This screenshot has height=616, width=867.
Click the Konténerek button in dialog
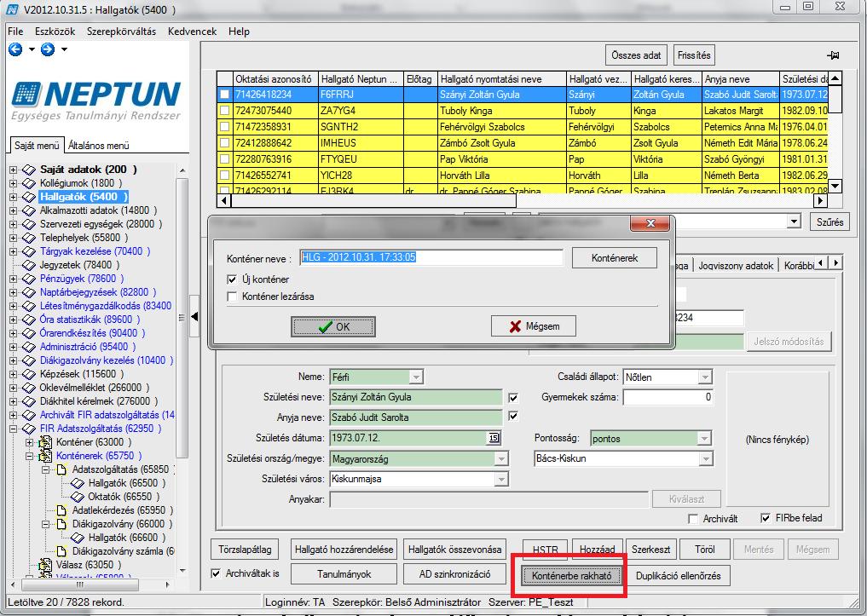615,258
